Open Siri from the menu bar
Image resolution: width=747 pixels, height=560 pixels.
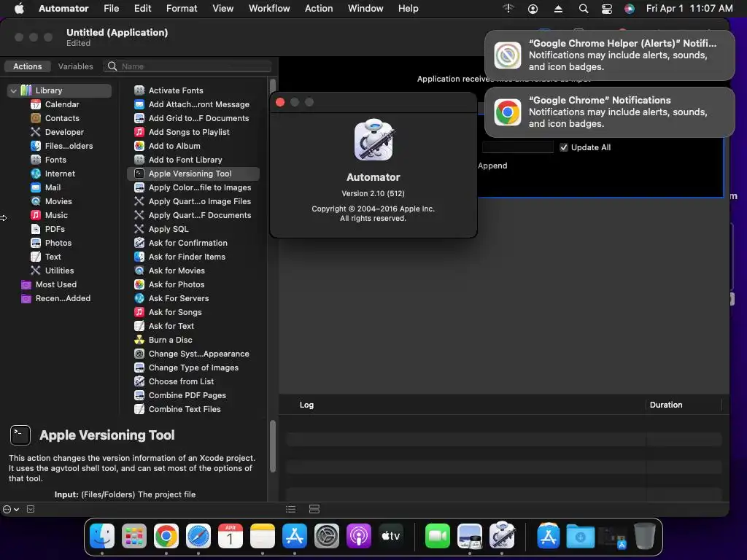click(630, 9)
